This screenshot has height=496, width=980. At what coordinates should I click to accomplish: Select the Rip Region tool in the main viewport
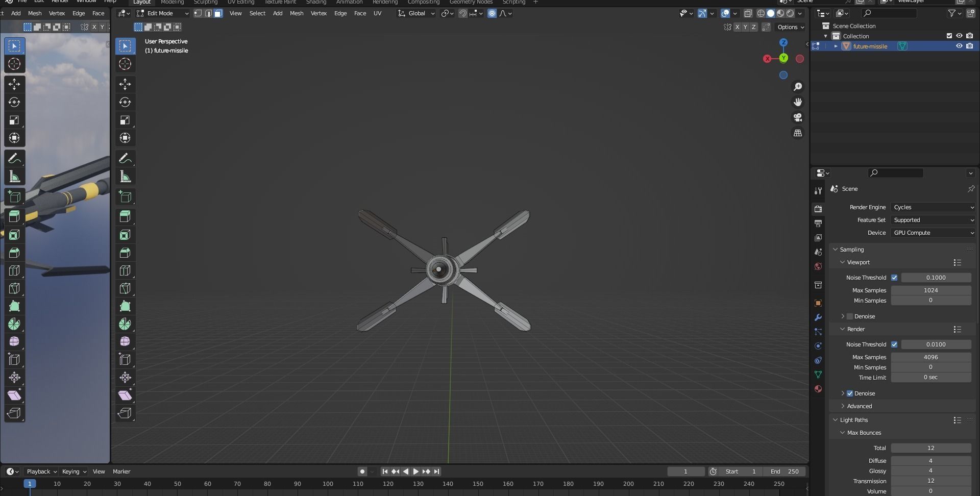(125, 413)
